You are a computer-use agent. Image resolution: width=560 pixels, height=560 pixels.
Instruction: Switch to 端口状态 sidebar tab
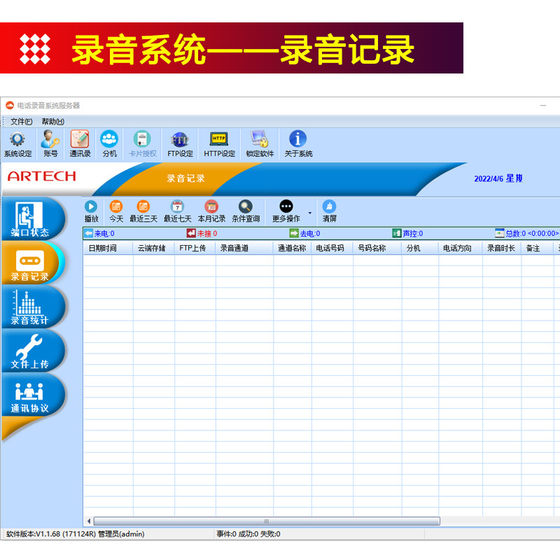33,218
